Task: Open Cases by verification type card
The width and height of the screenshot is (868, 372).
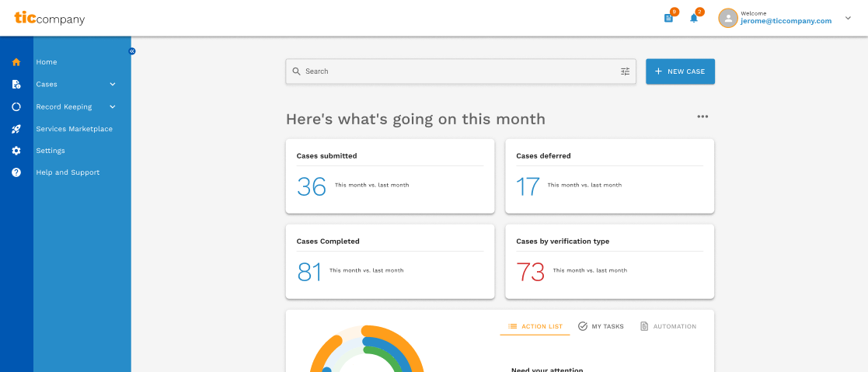Action: pos(609,261)
